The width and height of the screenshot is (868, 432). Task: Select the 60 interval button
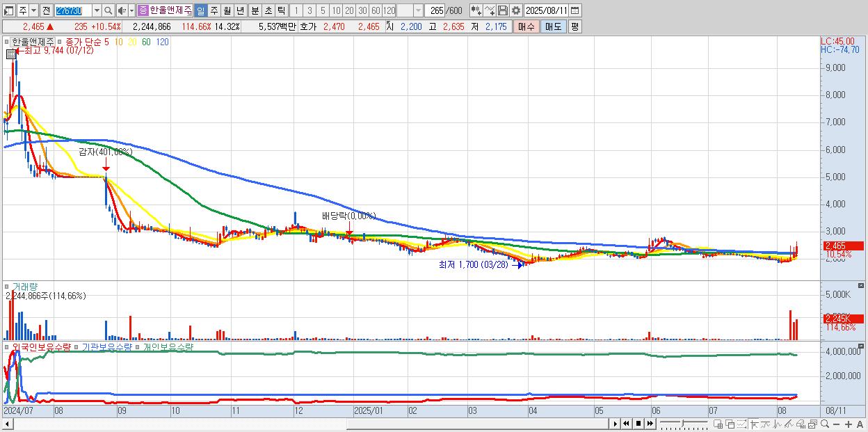click(x=376, y=10)
